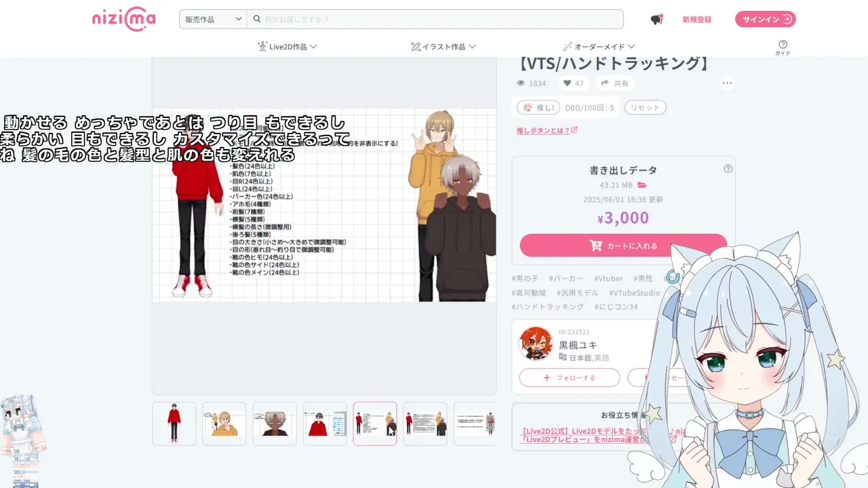Open the #汎用モデル tag
868x488 pixels.
[x=577, y=293]
